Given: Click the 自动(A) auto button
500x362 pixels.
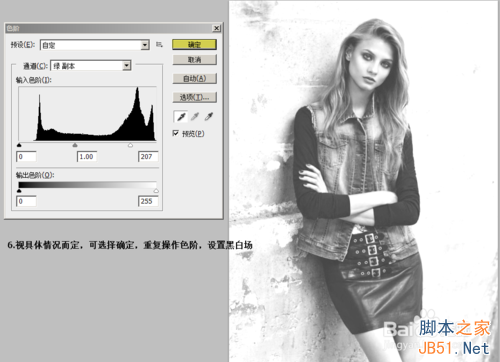Looking at the screenshot, I should pyautogui.click(x=195, y=79).
